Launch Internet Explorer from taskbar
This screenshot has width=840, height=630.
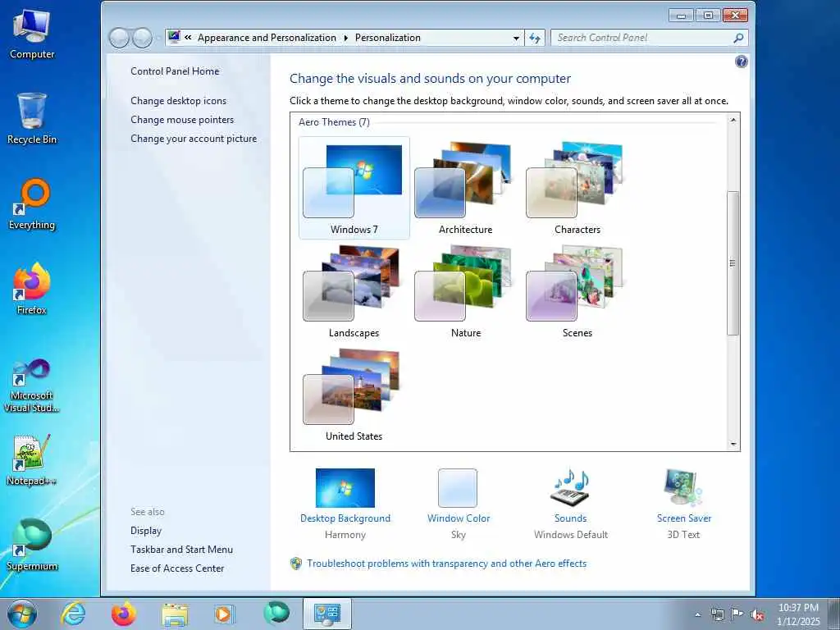tap(73, 614)
